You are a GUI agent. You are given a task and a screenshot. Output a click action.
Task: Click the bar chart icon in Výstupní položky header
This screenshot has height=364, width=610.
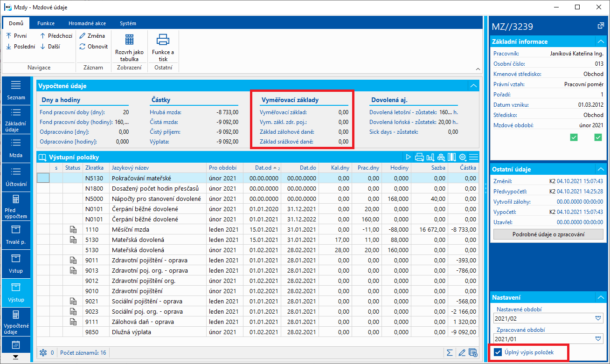[430, 157]
